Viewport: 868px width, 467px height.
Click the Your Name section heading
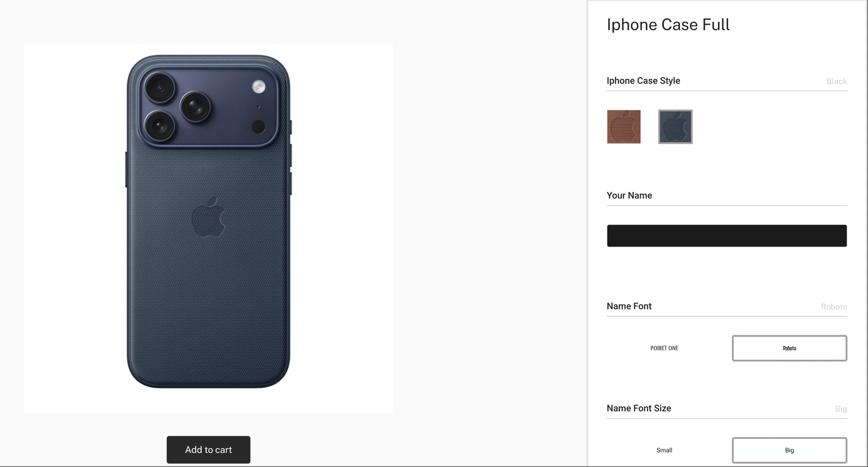coord(629,195)
